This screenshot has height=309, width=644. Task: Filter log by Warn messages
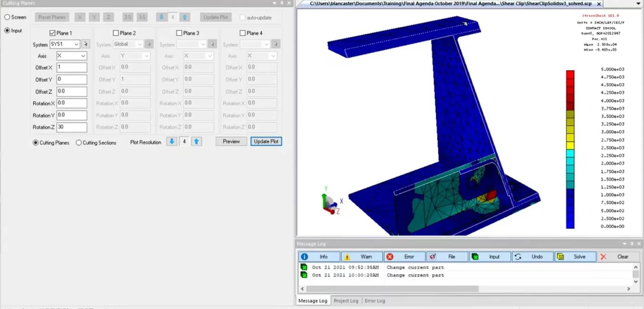click(362, 257)
